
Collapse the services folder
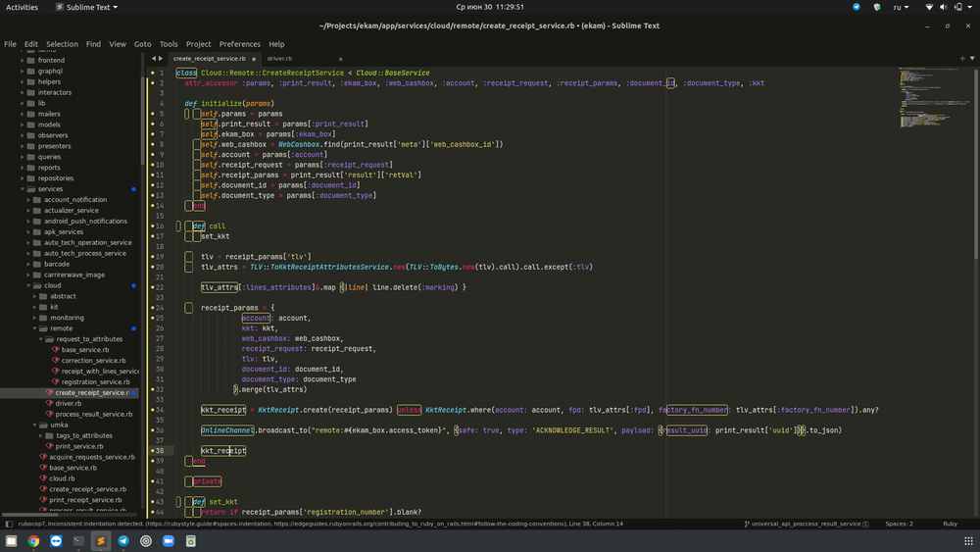50,189
